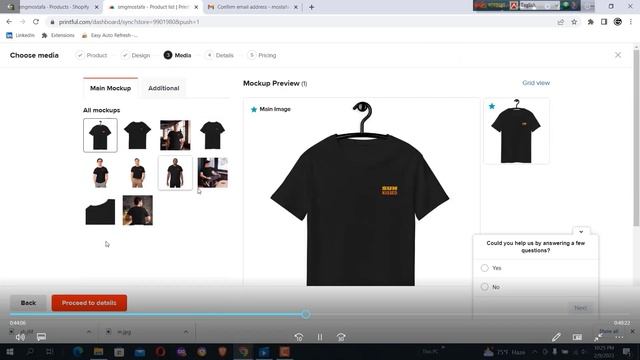Skip forward 30 seconds in video
The width and height of the screenshot is (640, 360).
click(x=341, y=337)
